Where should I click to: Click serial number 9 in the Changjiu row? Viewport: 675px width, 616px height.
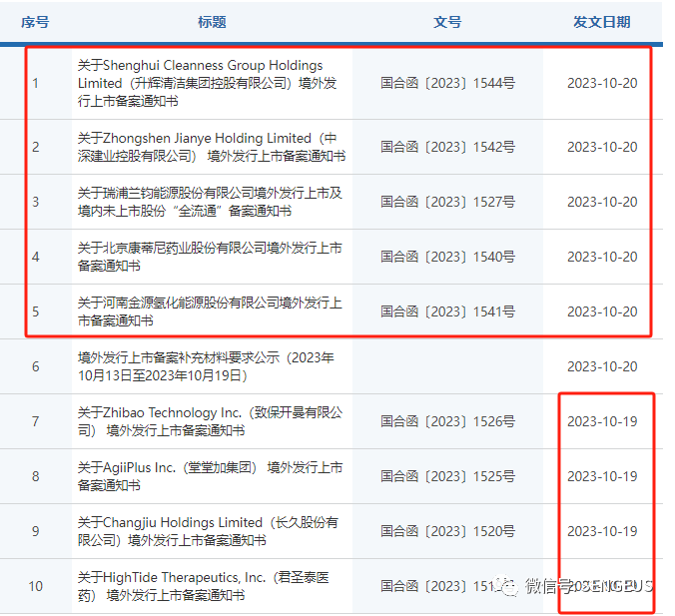point(35,531)
